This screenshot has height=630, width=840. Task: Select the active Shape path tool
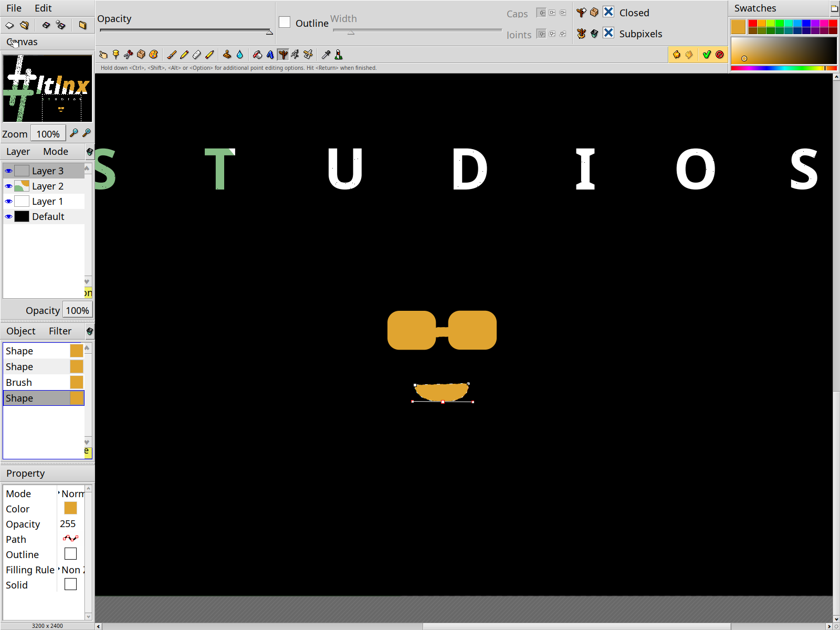[283, 55]
